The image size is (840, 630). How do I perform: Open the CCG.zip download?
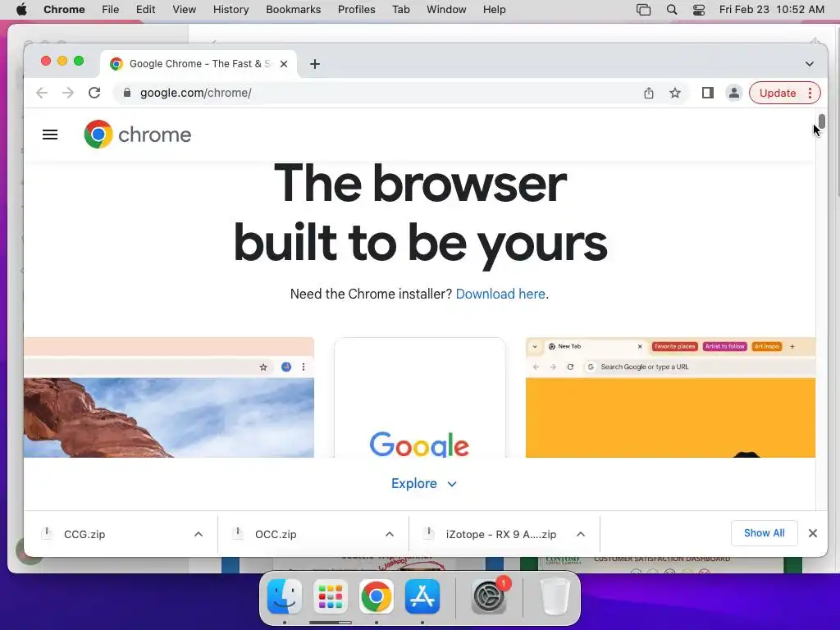(84, 534)
